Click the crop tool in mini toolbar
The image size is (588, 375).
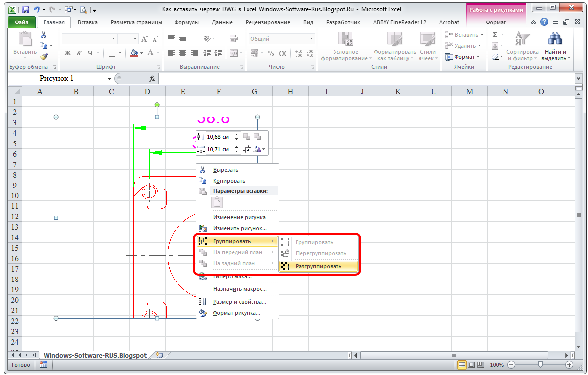(247, 149)
